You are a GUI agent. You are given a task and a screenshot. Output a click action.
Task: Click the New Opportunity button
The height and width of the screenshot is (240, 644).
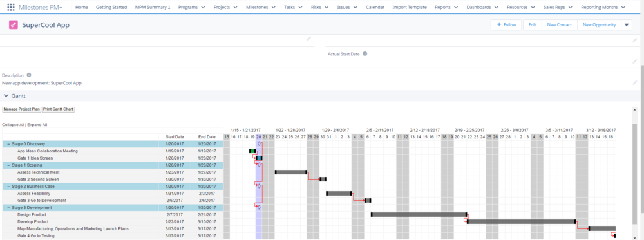click(599, 25)
